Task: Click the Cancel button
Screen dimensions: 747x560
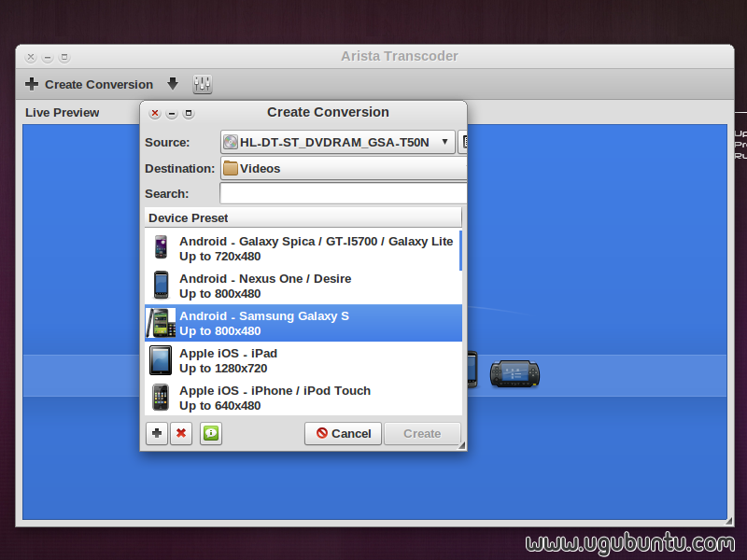Action: click(x=343, y=433)
